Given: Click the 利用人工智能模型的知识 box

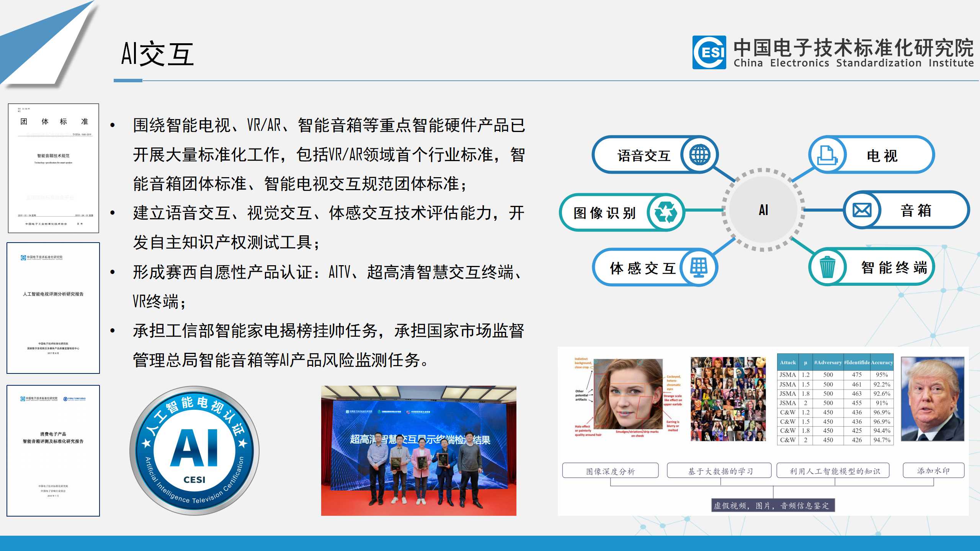Looking at the screenshot, I should tap(833, 471).
